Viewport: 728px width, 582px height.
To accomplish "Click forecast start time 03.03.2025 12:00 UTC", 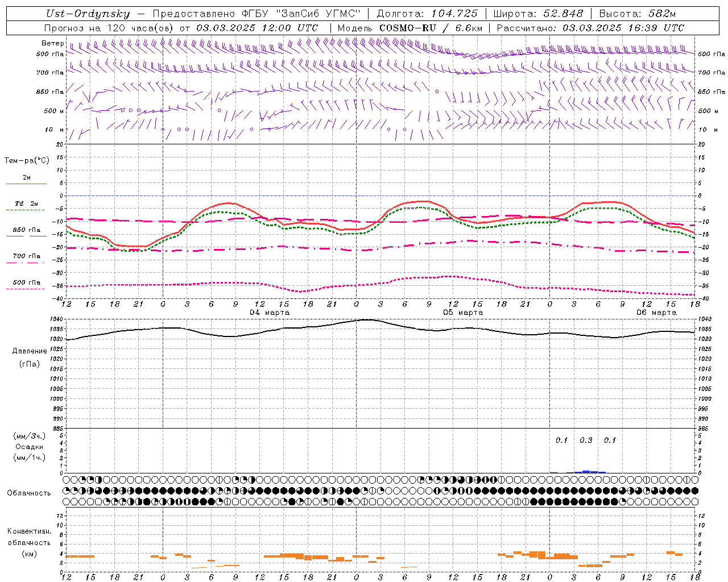I will click(257, 28).
